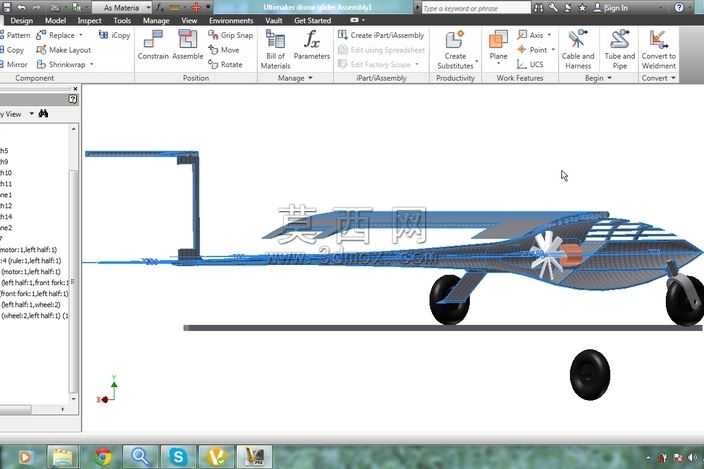Expand the Axis dropdown arrow

549,35
